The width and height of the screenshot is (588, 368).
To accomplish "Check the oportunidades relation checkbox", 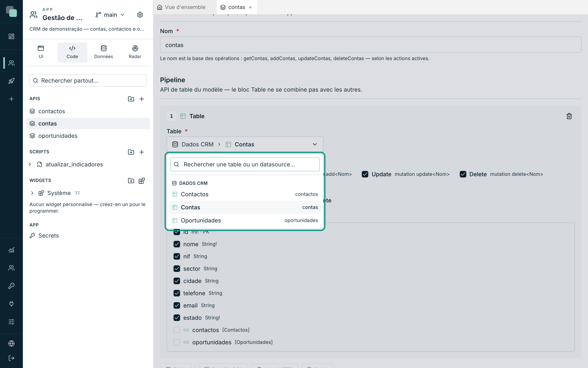I will tap(177, 342).
